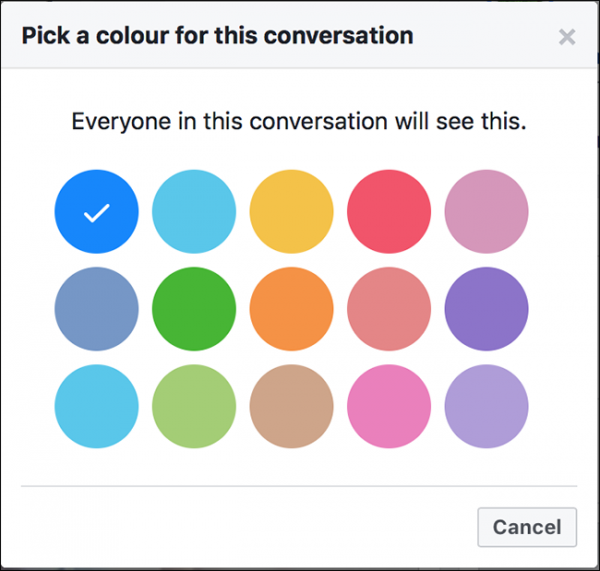Image resolution: width=600 pixels, height=571 pixels.
Task: Choose the pale lavender swatch
Action: pyautogui.click(x=486, y=406)
